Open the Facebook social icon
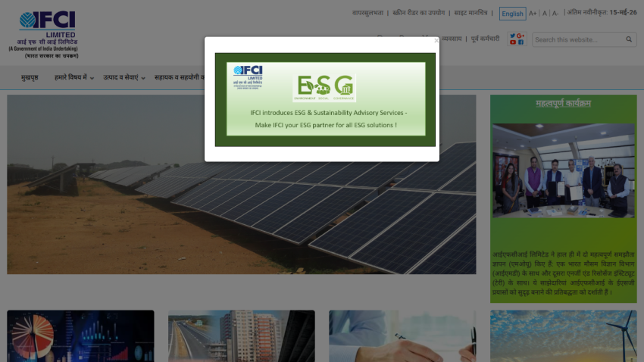Screen dimensions: 644x362 click(521, 42)
